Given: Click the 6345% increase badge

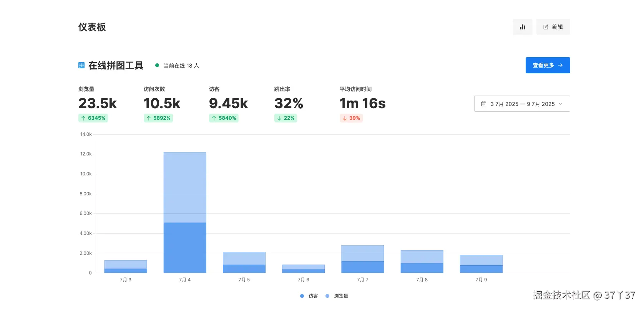Looking at the screenshot, I should pos(93,118).
